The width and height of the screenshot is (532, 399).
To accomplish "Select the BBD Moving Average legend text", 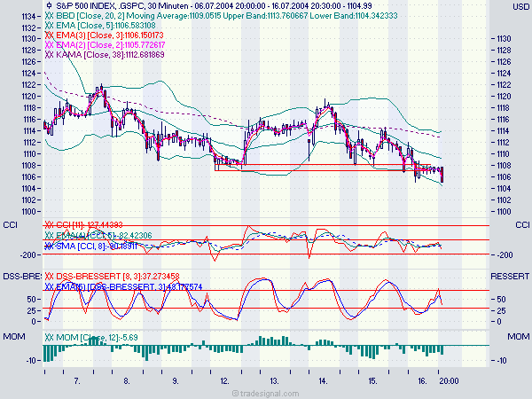I will click(x=227, y=16).
